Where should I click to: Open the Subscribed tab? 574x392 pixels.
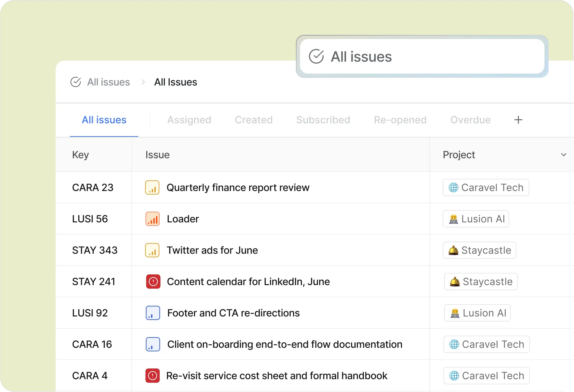click(x=323, y=120)
